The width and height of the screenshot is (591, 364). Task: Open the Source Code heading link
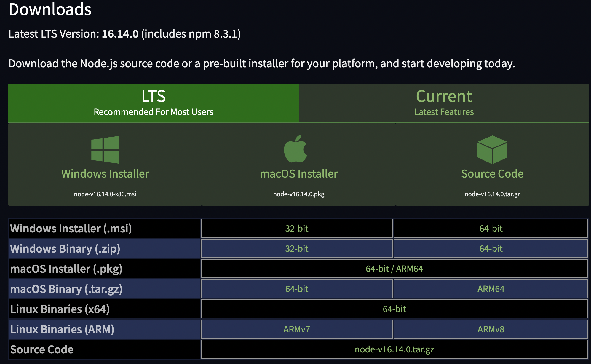492,174
